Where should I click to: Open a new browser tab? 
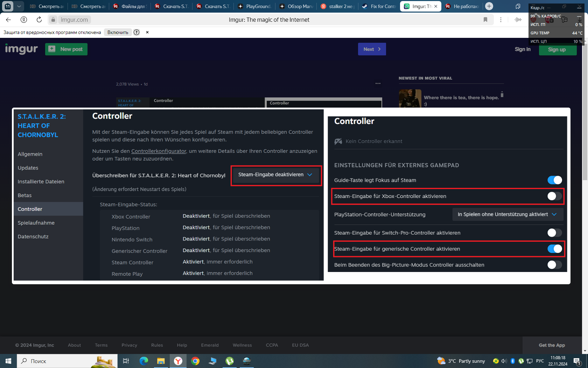tap(489, 6)
